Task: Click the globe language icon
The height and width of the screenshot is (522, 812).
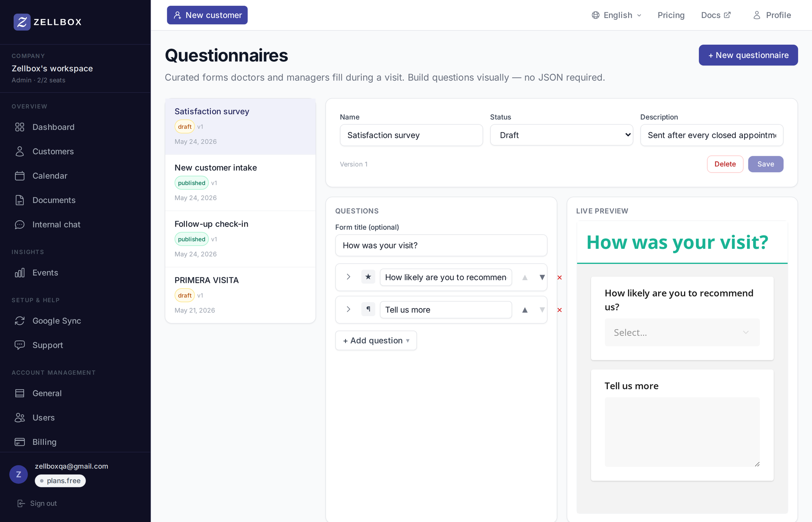Action: point(596,15)
